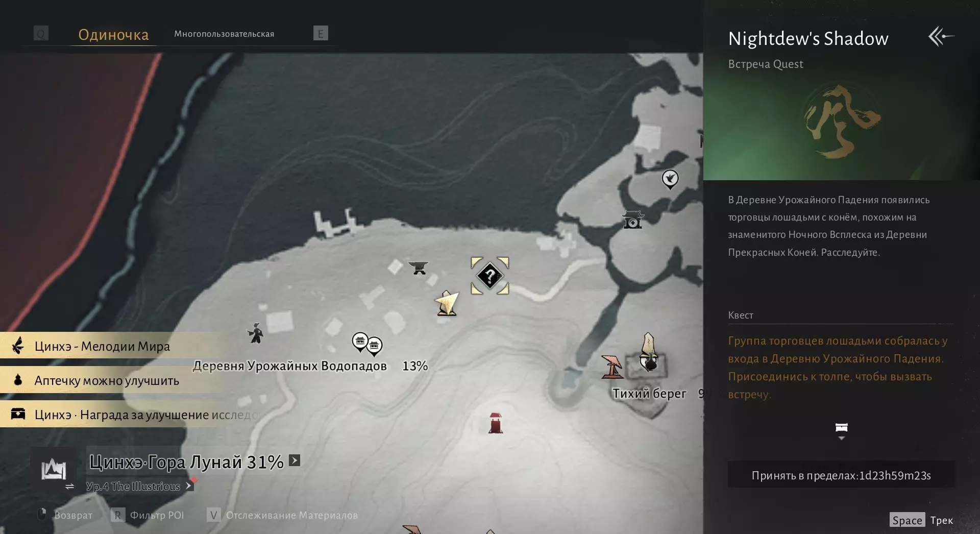
Task: Toggle Фильтр POI filter
Action: tap(147, 515)
